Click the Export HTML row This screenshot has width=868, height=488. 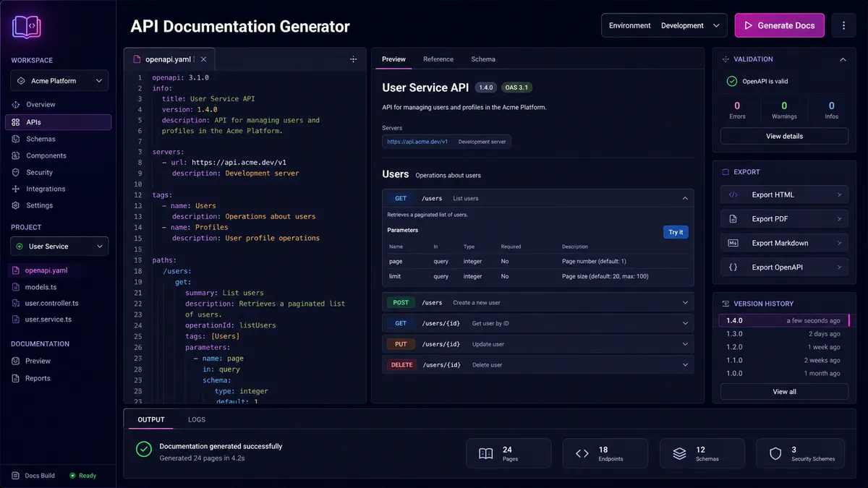784,194
